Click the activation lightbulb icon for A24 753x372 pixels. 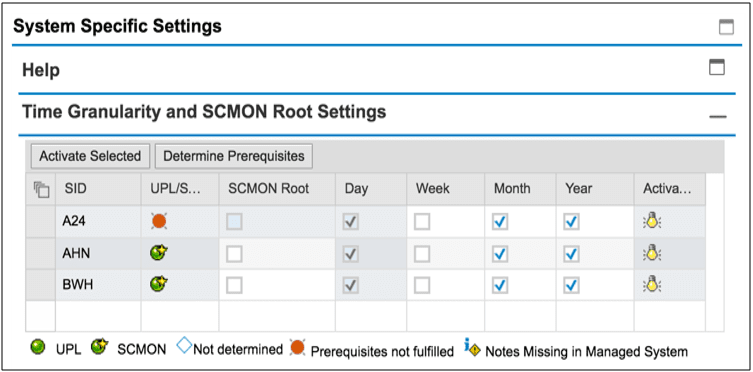pos(652,221)
